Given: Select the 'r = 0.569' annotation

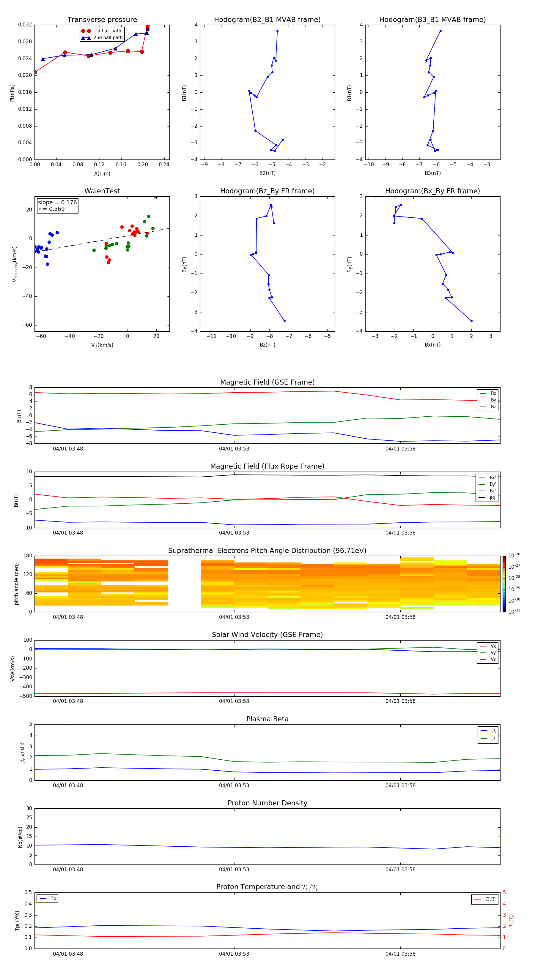Looking at the screenshot, I should (x=51, y=209).
